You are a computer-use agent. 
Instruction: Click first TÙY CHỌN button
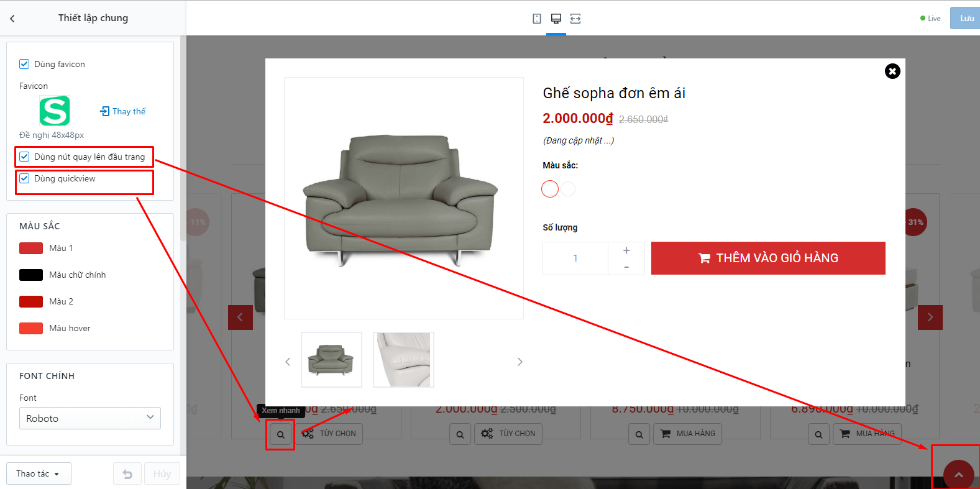tap(329, 434)
